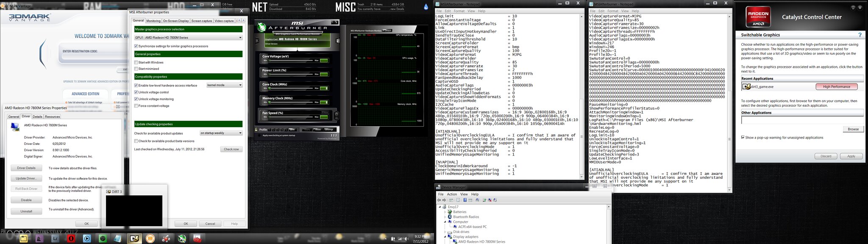Toggle pop-up warning for unassigned applications
This screenshot has width=868, height=244.
click(743, 137)
